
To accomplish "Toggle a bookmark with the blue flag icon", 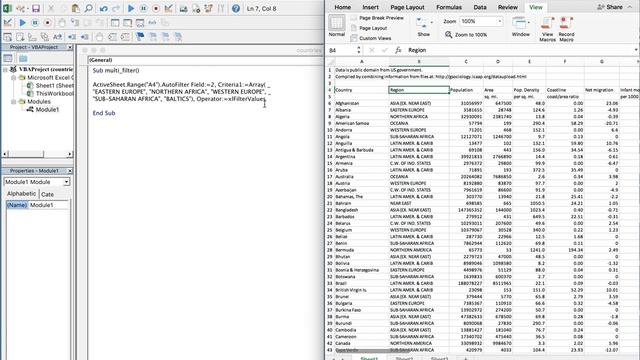I will click(140, 37).
